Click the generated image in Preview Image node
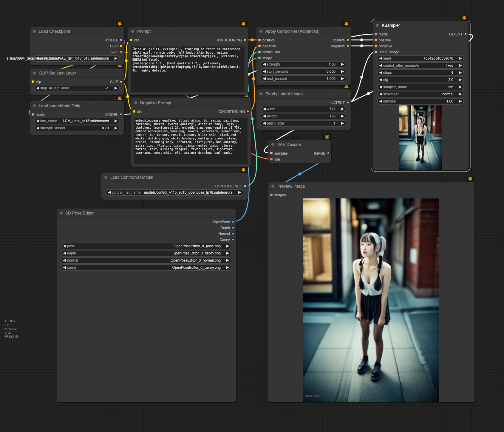504x432 pixels. [371, 300]
